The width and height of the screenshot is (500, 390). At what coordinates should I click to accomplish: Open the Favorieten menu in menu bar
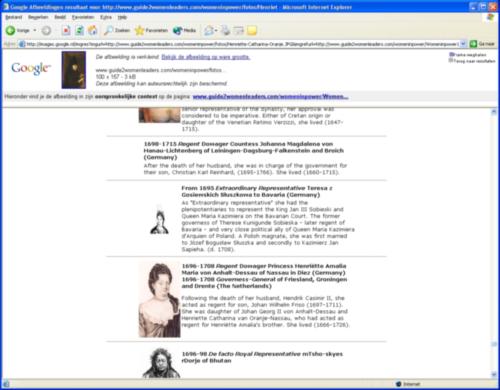[x=83, y=17]
